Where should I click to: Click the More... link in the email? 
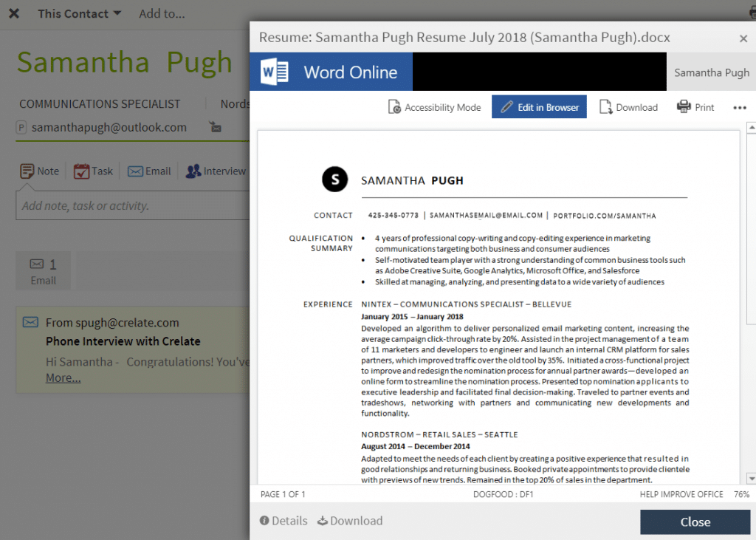pyautogui.click(x=63, y=378)
